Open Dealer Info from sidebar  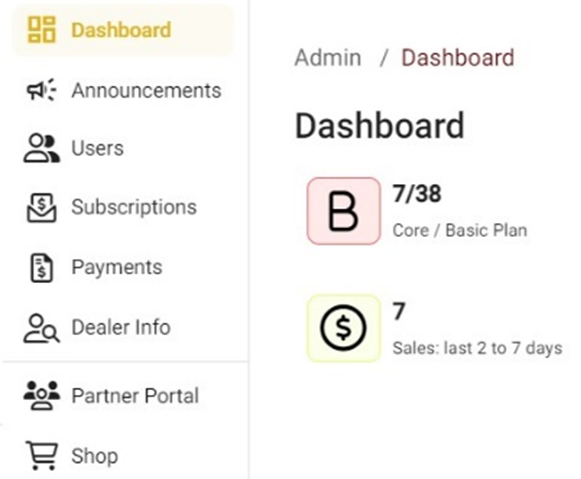click(x=124, y=327)
